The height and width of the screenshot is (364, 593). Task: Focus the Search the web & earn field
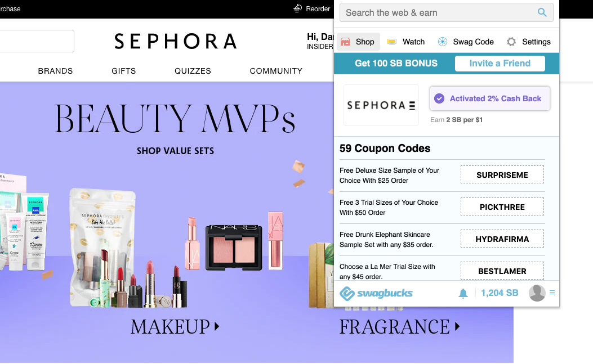(x=439, y=12)
